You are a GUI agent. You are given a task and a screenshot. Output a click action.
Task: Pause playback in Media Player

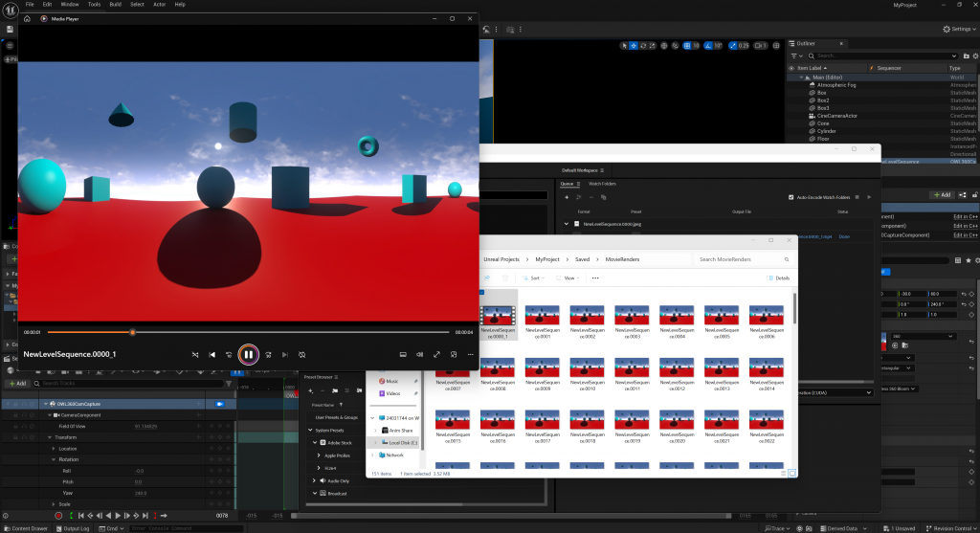tap(248, 354)
